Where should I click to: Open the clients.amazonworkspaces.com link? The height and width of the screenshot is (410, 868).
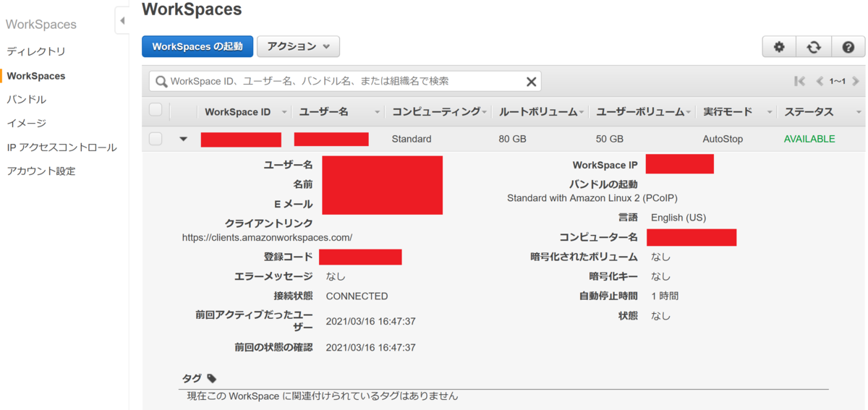click(267, 236)
